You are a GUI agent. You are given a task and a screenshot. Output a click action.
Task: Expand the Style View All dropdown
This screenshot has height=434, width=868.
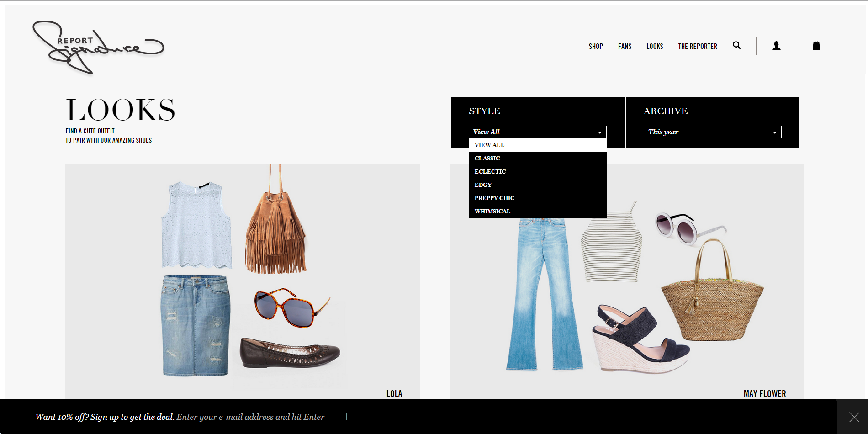[x=537, y=132]
